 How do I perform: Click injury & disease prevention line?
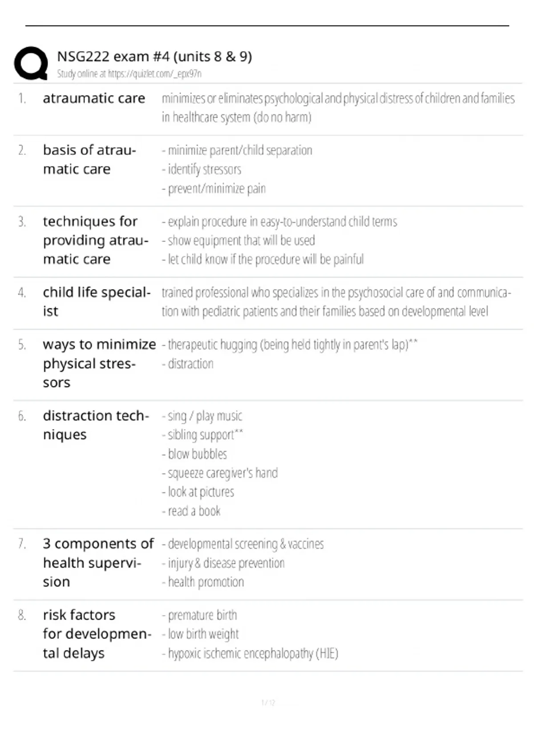pyautogui.click(x=223, y=563)
